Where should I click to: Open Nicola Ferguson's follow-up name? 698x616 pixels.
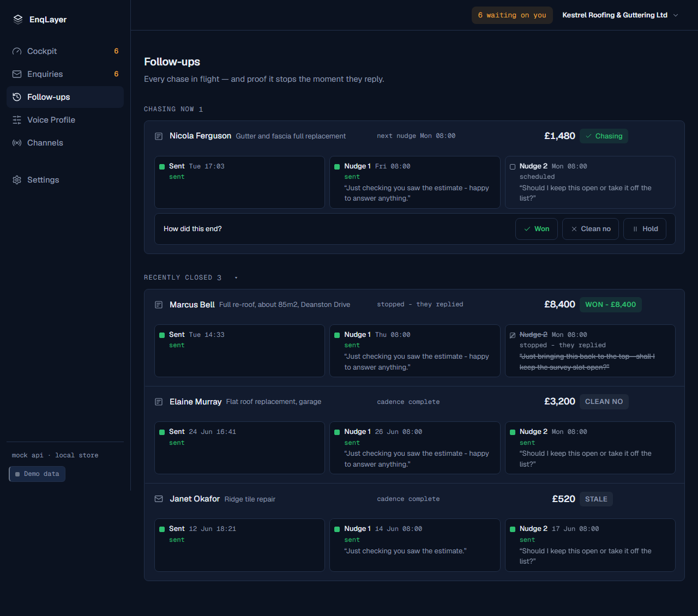point(200,136)
